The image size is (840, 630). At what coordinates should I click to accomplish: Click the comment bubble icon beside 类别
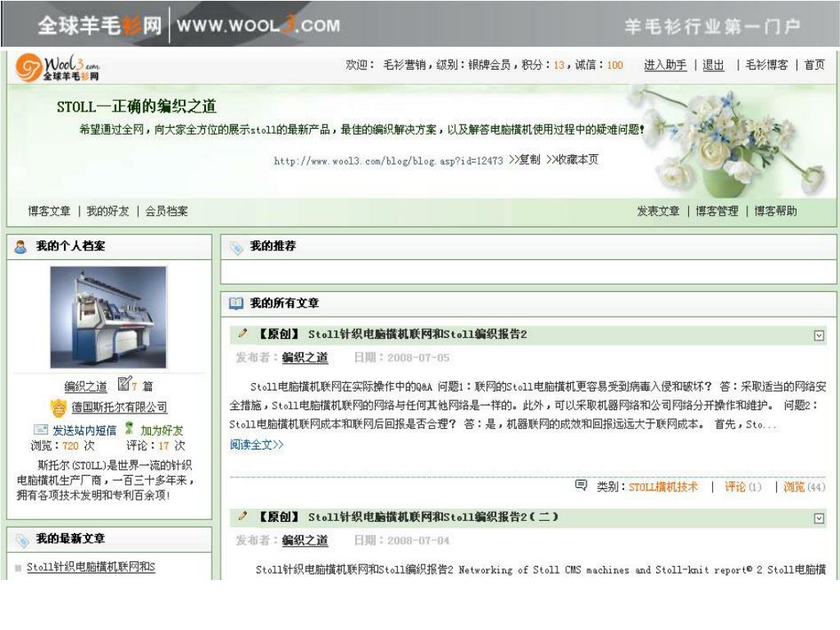[x=581, y=485]
